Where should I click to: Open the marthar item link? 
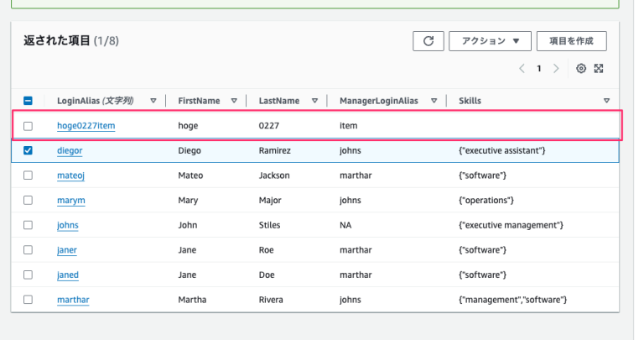pos(73,300)
